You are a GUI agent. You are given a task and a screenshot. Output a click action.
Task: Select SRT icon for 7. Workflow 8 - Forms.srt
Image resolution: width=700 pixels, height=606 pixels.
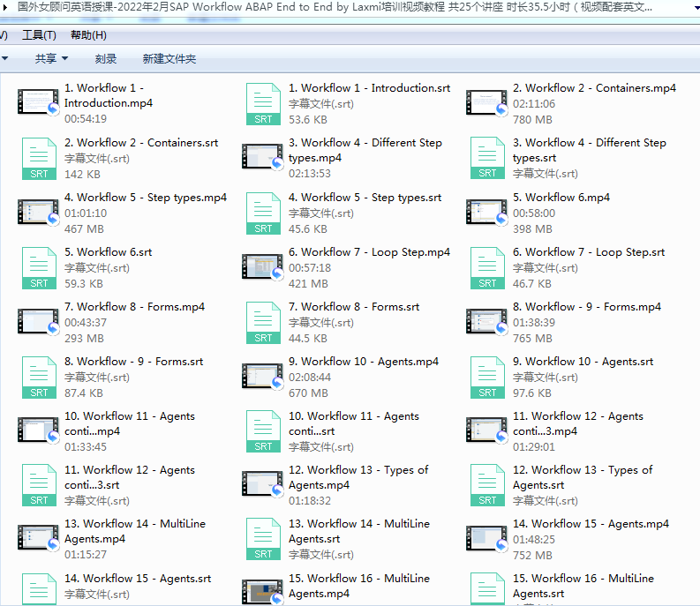coord(263,323)
